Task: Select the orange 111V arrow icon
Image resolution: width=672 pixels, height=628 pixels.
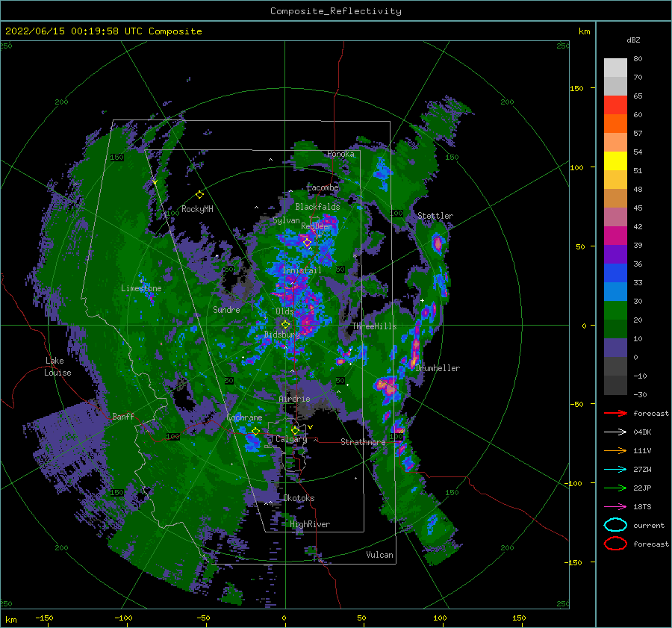Action: coord(615,450)
